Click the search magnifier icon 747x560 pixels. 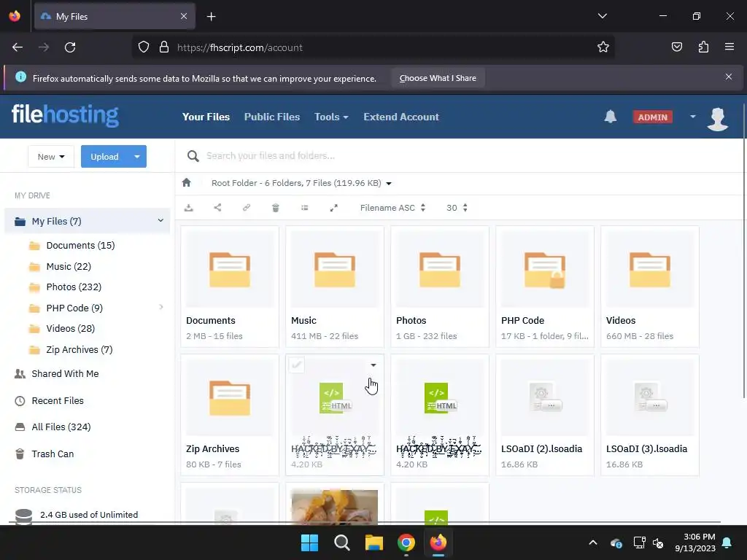coord(193,156)
